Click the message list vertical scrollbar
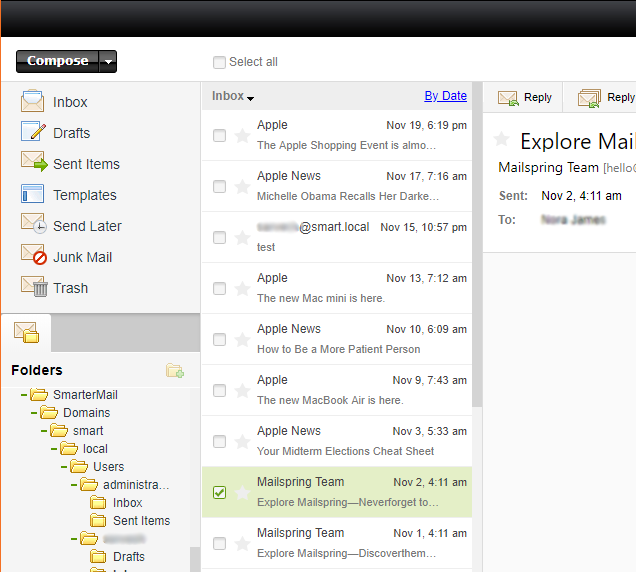 pos(477,244)
